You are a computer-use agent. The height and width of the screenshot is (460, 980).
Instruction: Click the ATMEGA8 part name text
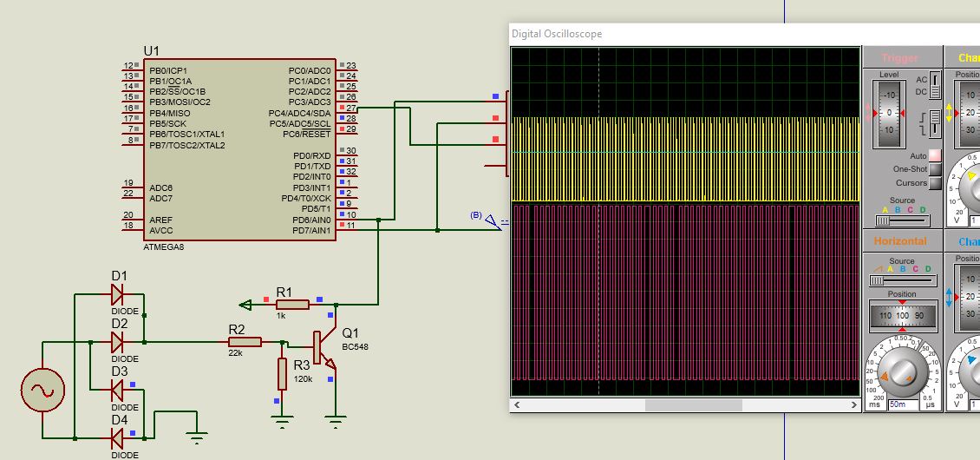(x=163, y=246)
